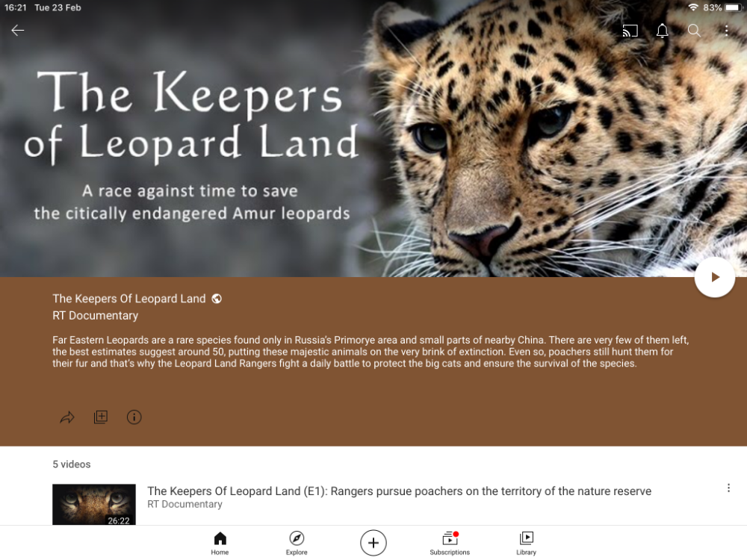
Task: Switch to the Explore tab
Action: pos(297,543)
